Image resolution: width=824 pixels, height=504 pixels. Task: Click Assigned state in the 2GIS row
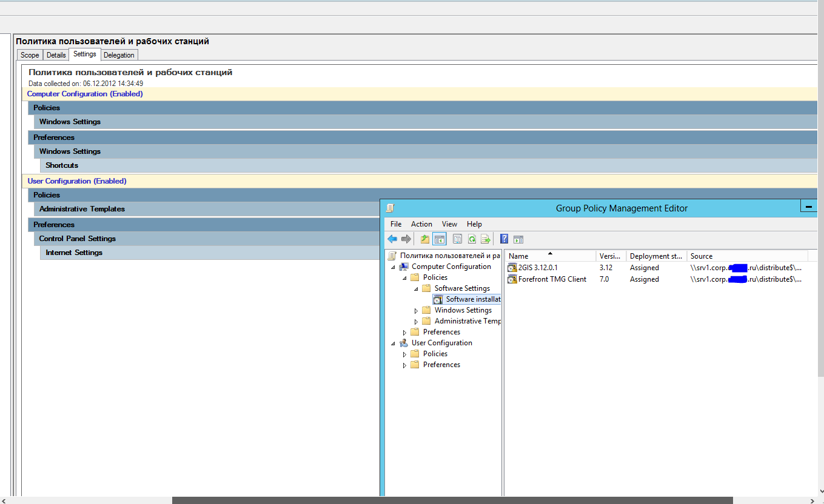point(644,267)
